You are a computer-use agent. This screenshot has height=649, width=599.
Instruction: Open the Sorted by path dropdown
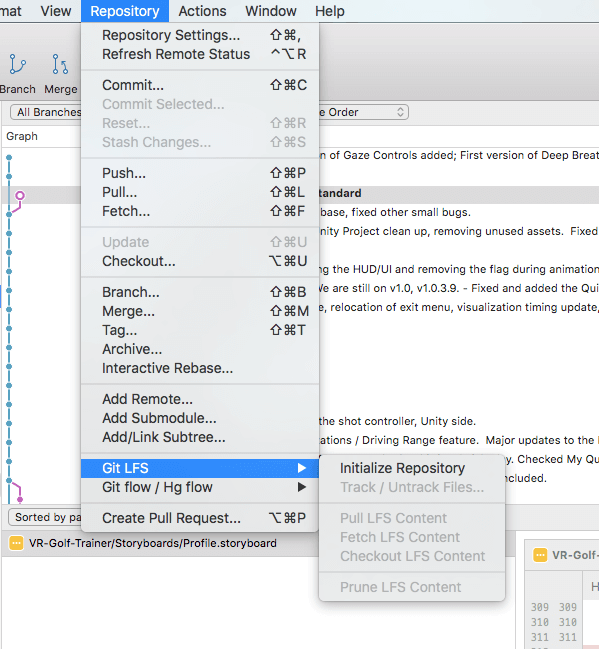[x=45, y=517]
